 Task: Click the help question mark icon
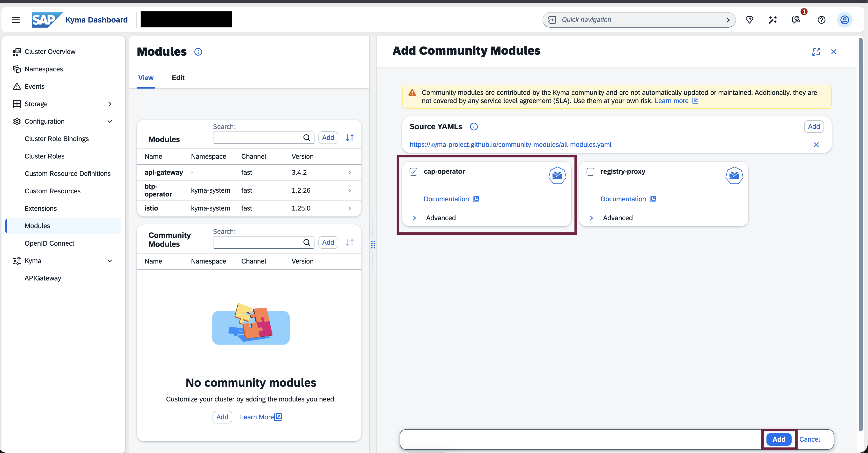click(x=821, y=20)
